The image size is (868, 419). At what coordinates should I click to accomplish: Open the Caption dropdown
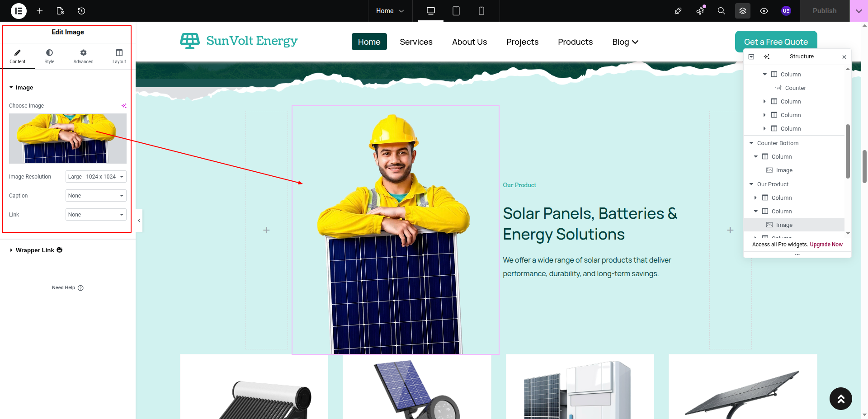click(x=96, y=196)
